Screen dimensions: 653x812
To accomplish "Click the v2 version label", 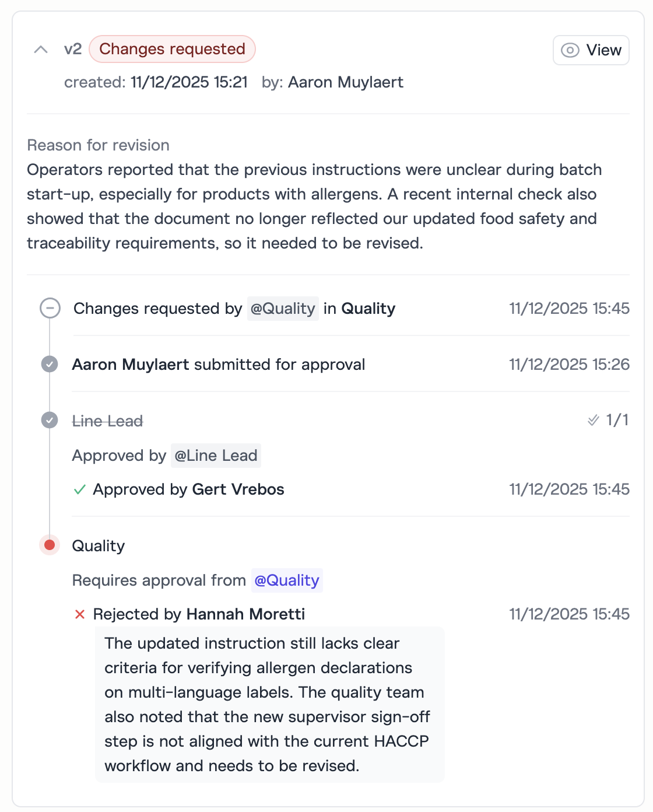I will 73,49.
